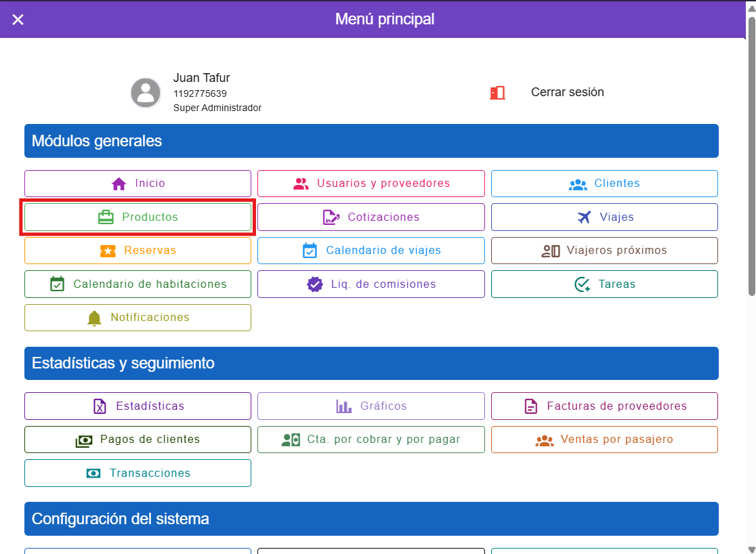
Task: Click the briefcase icon on Productos
Action: pyautogui.click(x=106, y=217)
